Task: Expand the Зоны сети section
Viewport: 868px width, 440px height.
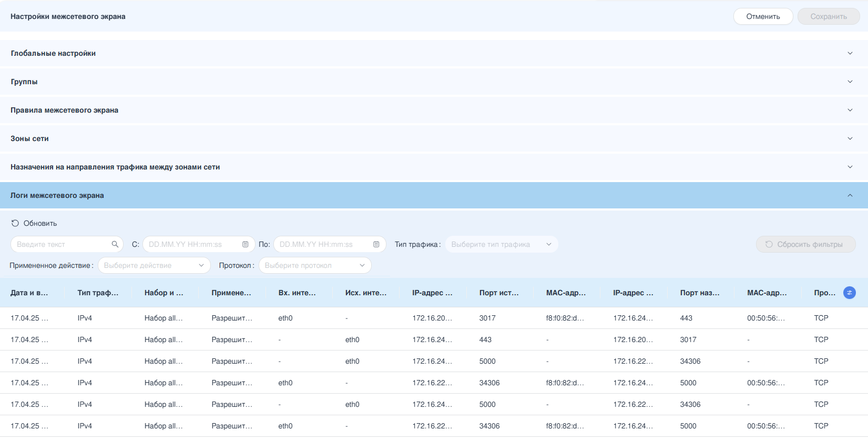Action: click(850, 138)
